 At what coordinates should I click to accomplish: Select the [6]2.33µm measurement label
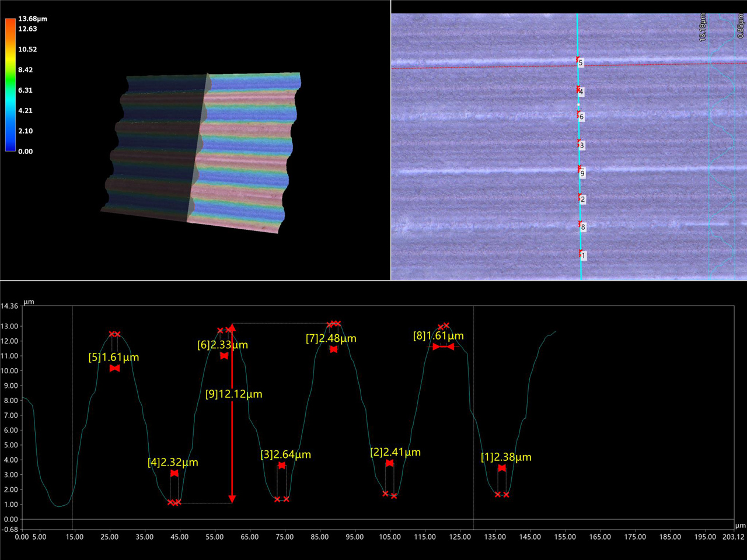222,345
